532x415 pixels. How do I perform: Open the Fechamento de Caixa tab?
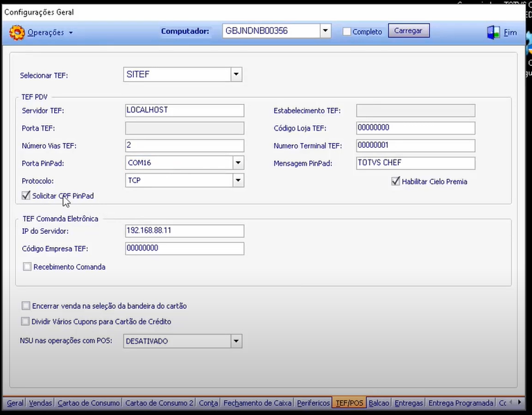257,403
